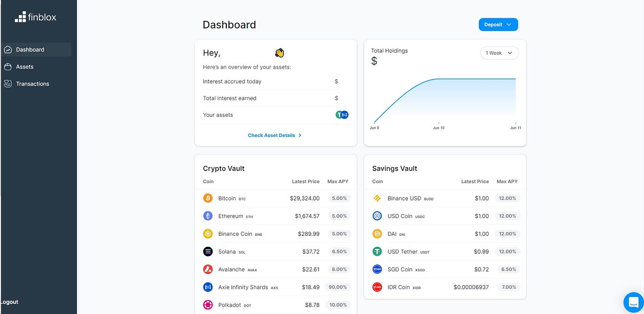Click the Bitcoin coin icon

tap(208, 198)
